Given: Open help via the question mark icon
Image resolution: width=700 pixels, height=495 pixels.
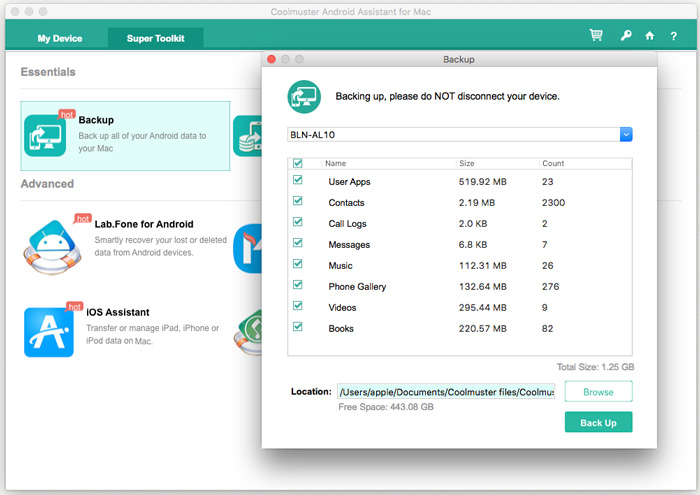Looking at the screenshot, I should [x=673, y=36].
